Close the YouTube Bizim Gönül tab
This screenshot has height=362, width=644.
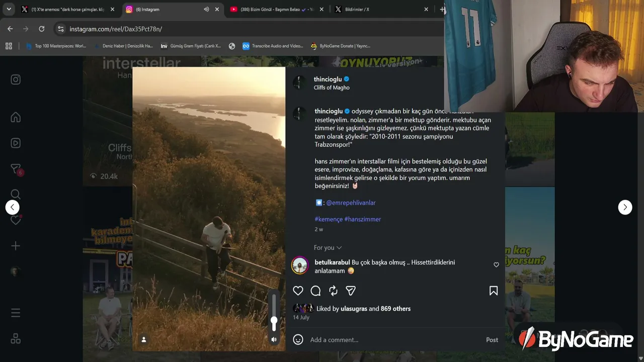pos(321,10)
